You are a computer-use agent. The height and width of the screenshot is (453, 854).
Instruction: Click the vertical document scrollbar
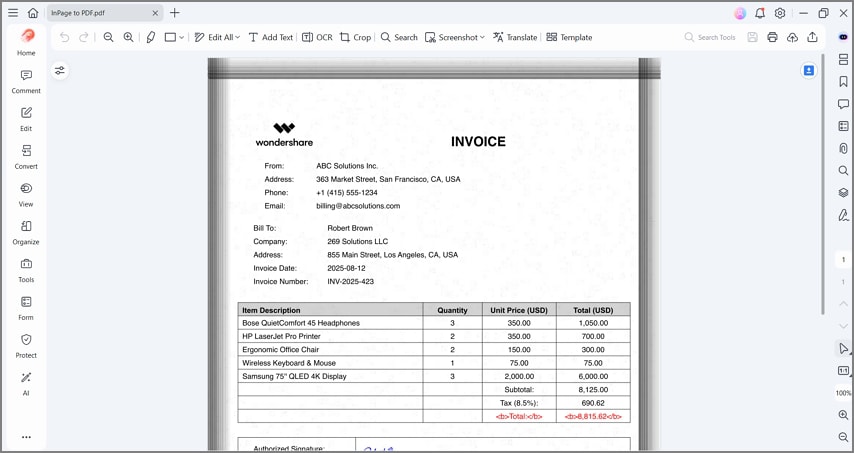(823, 184)
